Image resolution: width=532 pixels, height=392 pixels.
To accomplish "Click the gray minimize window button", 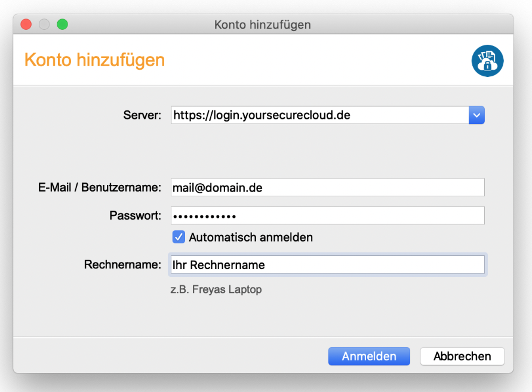I will tap(44, 24).
